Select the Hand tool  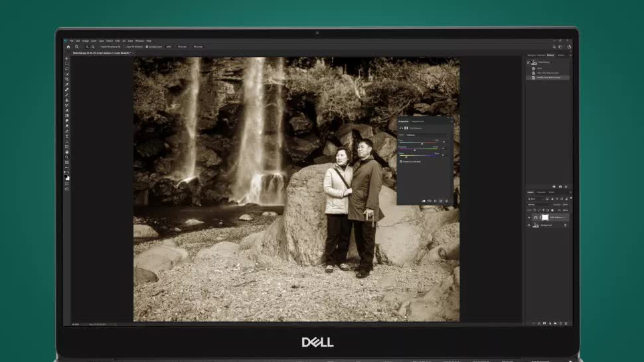click(67, 152)
